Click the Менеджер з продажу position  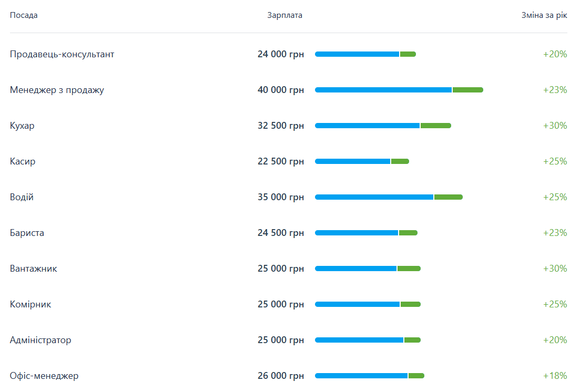coord(57,90)
